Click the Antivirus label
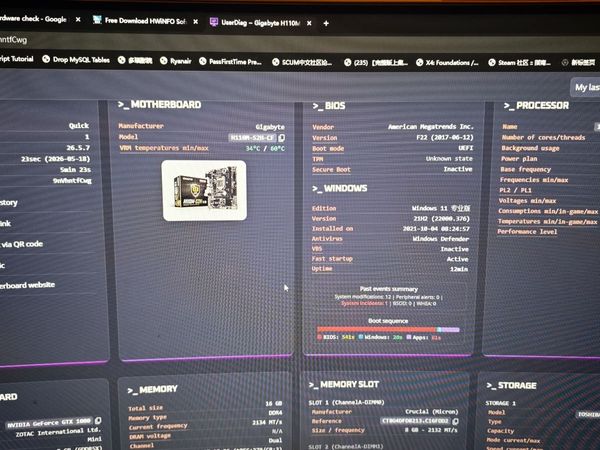The image size is (600, 450). tap(327, 238)
